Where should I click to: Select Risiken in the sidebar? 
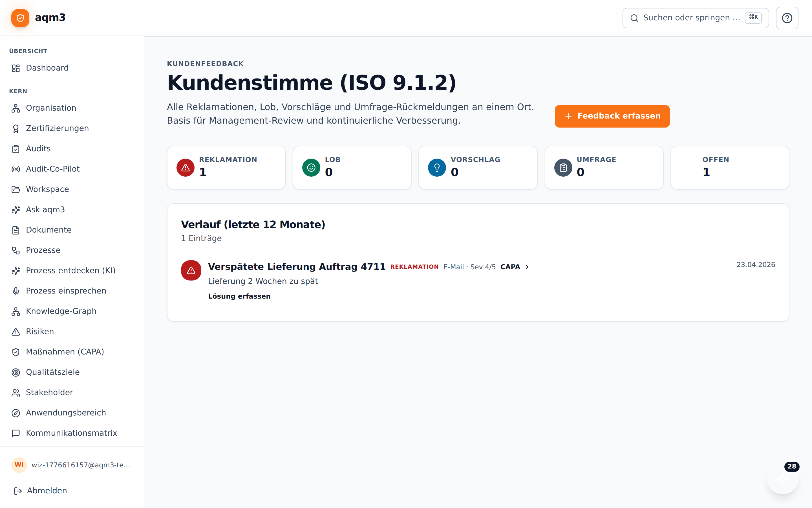[x=72, y=332]
